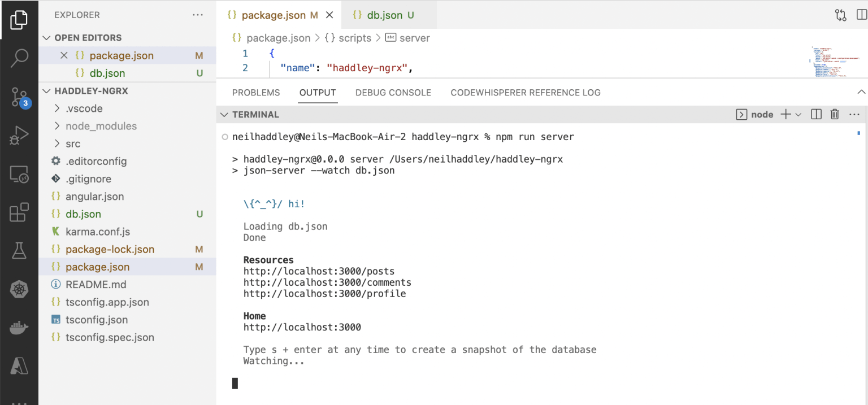Split the terminal panel
The image size is (868, 405).
pyautogui.click(x=816, y=115)
